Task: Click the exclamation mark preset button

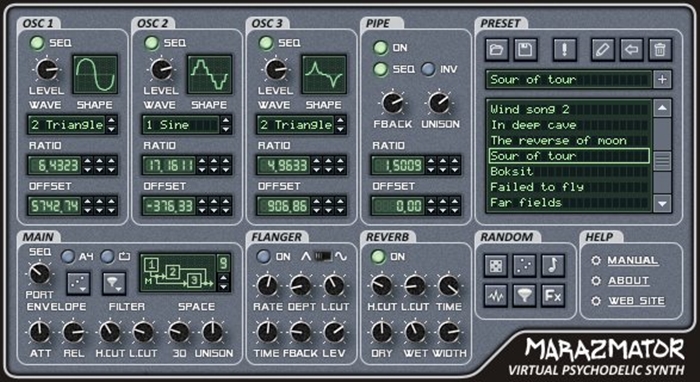Action: point(564,49)
